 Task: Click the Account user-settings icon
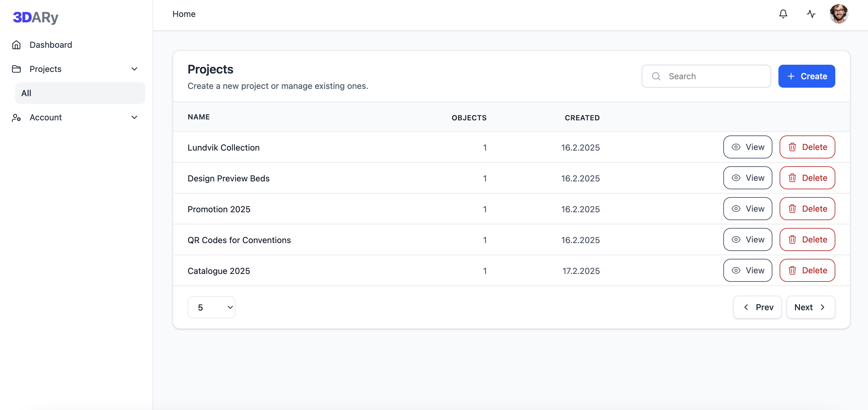16,118
